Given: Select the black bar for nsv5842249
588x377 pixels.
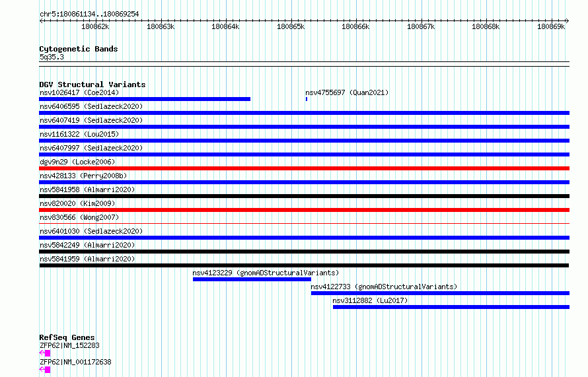Looking at the screenshot, I should 304,252.
